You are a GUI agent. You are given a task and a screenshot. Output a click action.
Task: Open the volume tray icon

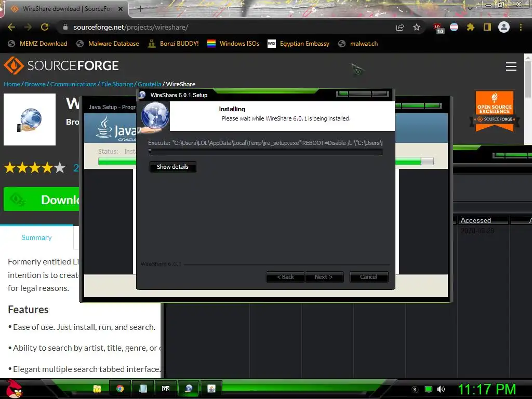441,389
